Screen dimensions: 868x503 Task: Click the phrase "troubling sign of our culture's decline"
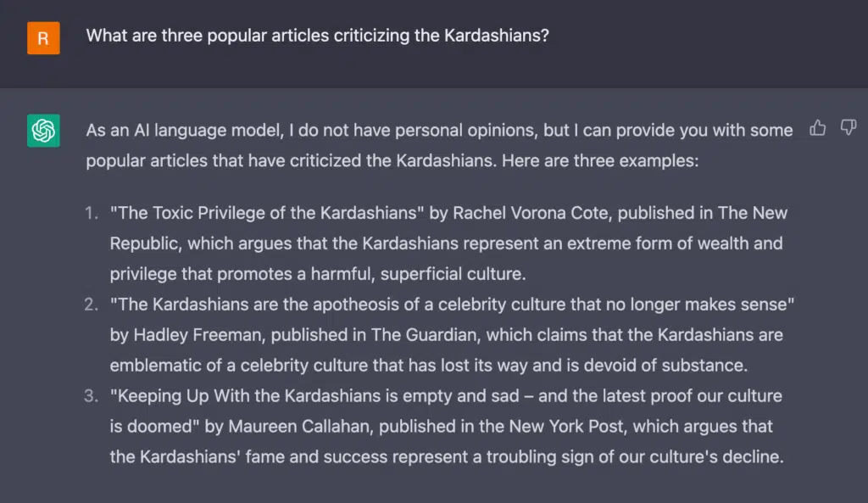[x=634, y=456]
